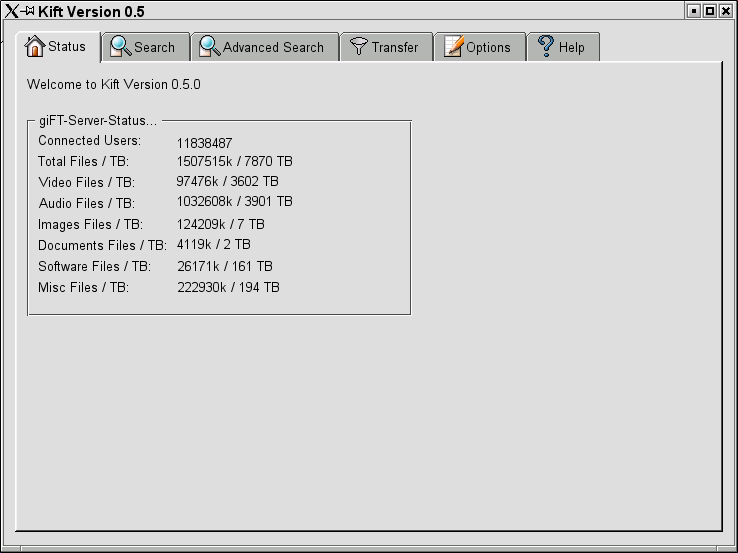
Task: Click the notepad pencil icon on Options tab
Action: 454,46
